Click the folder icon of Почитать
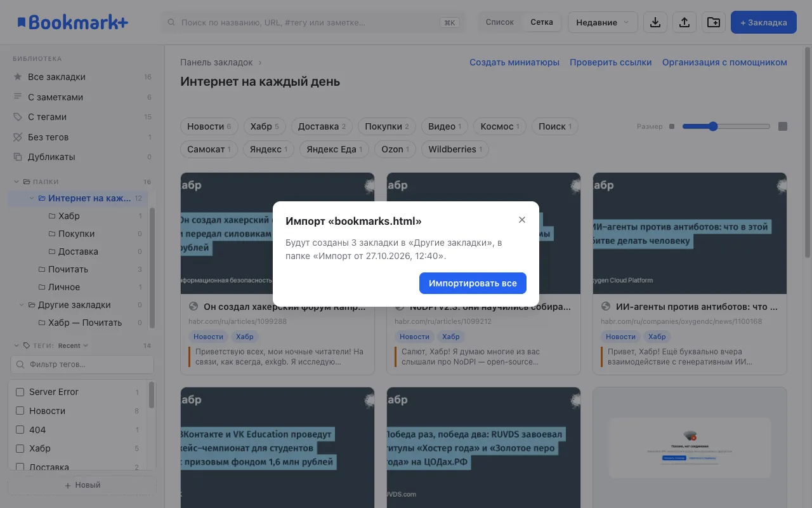 tap(42, 269)
